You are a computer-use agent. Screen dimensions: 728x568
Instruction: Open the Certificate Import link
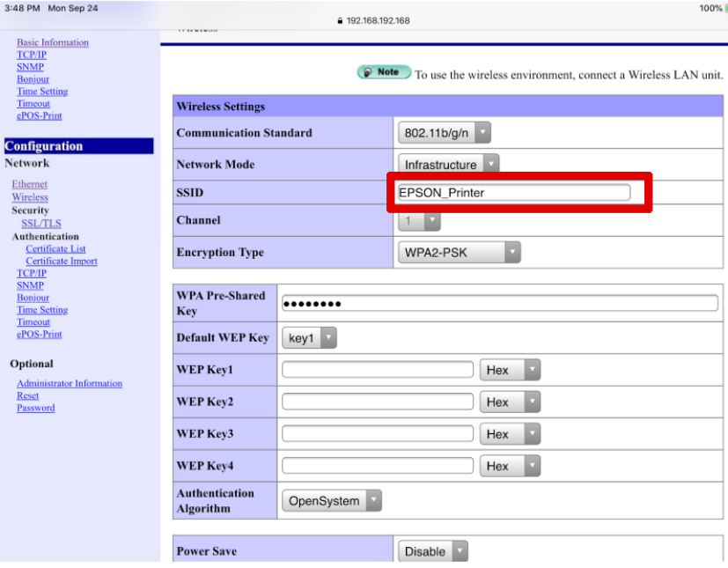tap(62, 262)
